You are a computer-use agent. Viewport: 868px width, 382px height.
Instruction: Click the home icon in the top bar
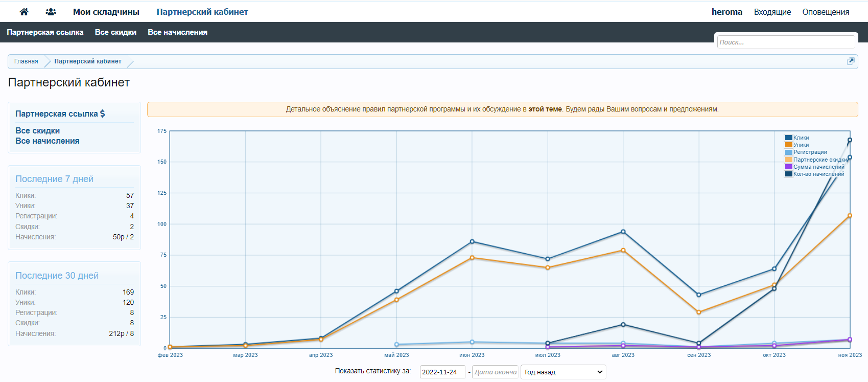24,12
